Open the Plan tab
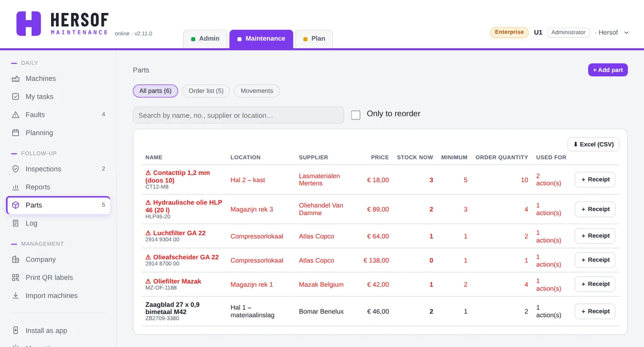Image resolution: width=644 pixels, height=347 pixels. tap(314, 39)
